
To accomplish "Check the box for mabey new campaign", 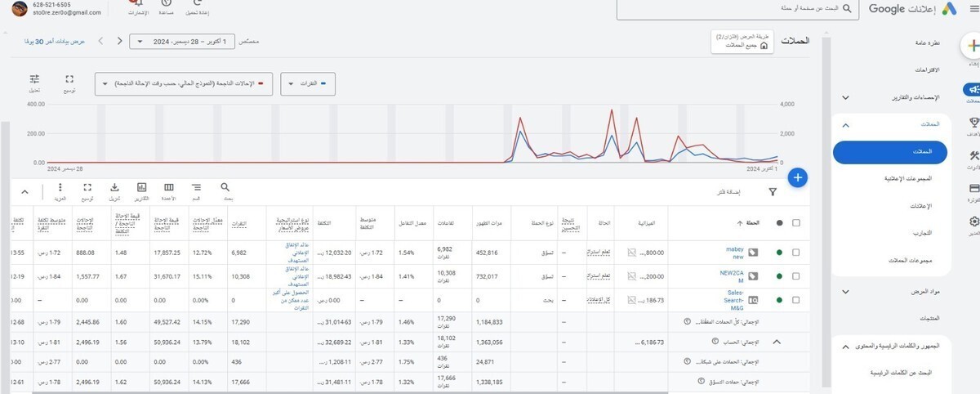I will click(x=796, y=253).
